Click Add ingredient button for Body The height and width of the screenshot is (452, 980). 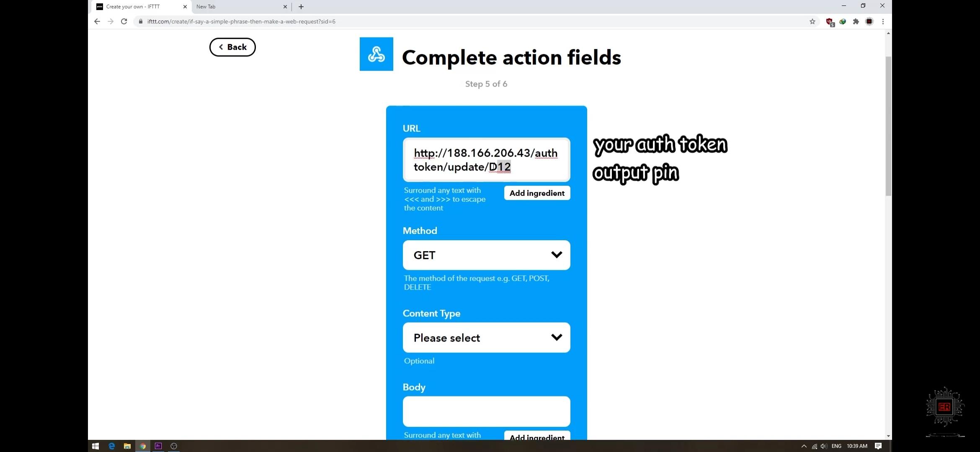pyautogui.click(x=536, y=437)
